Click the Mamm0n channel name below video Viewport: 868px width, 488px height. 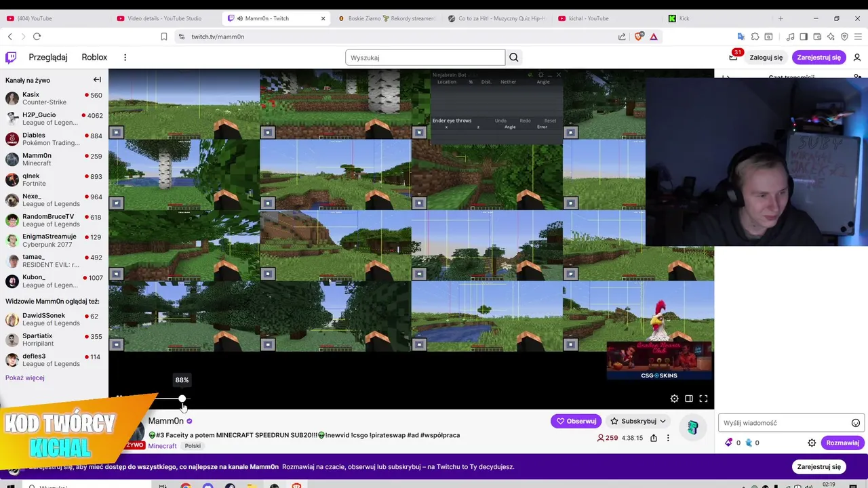coord(165,421)
